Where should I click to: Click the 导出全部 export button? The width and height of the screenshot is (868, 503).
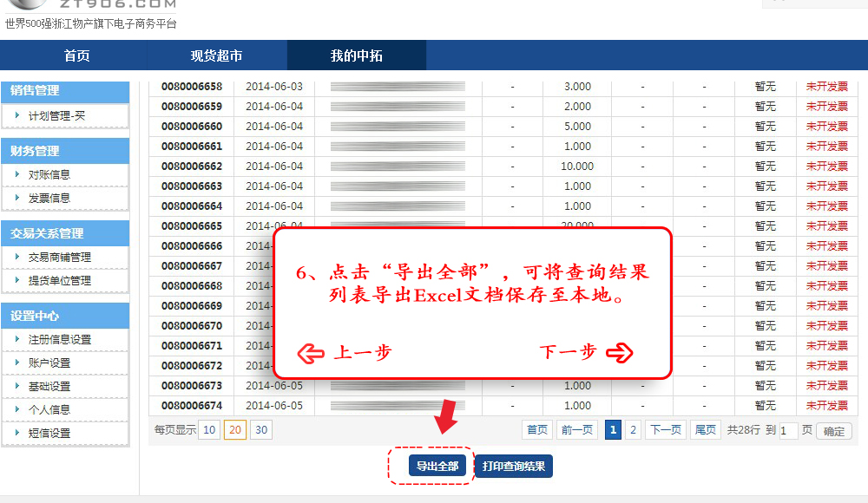coord(437,467)
